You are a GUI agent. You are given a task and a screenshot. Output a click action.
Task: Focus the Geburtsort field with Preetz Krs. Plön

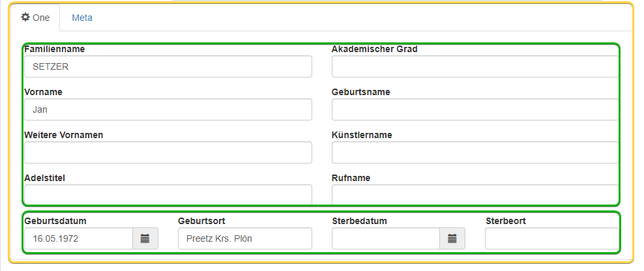point(245,238)
